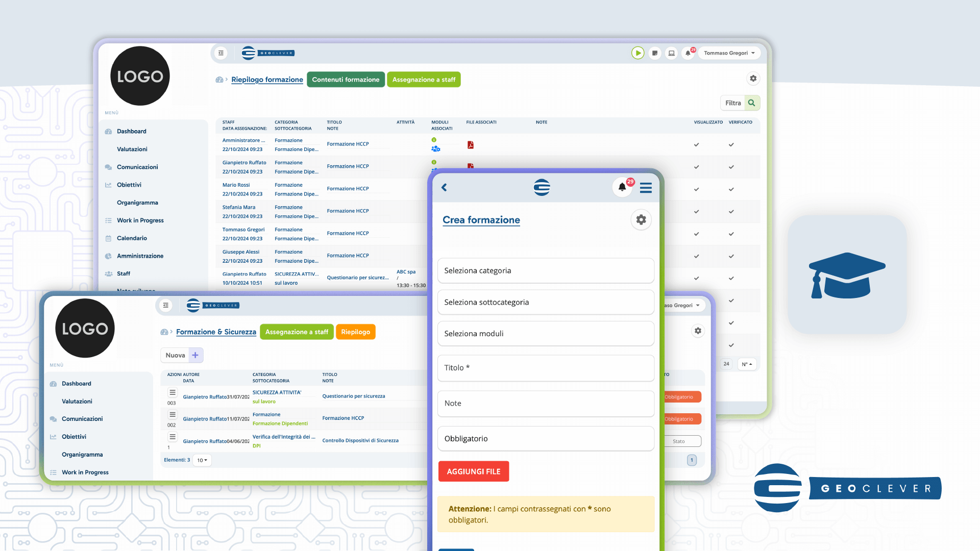
Task: Open settings gear in Formazione & Sicurezza window
Action: click(x=698, y=331)
